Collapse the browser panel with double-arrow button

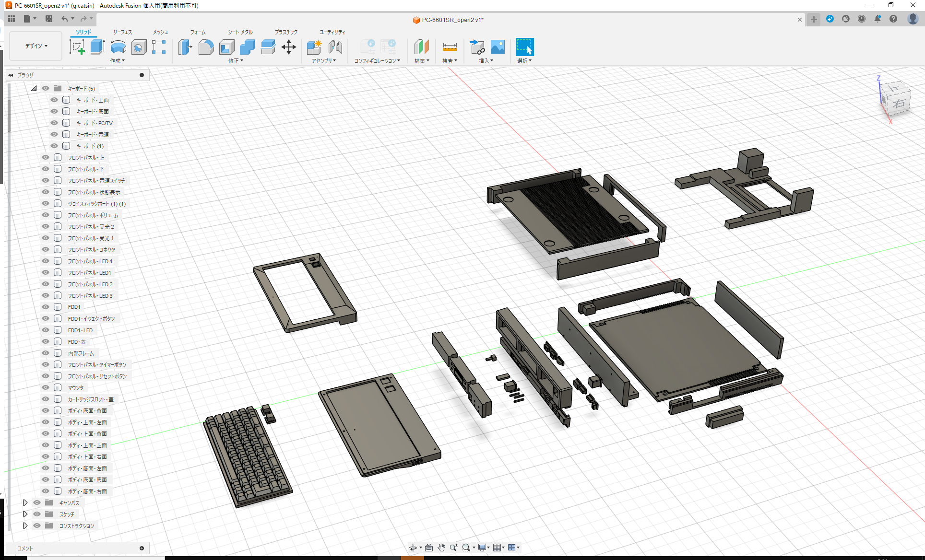pos(11,75)
